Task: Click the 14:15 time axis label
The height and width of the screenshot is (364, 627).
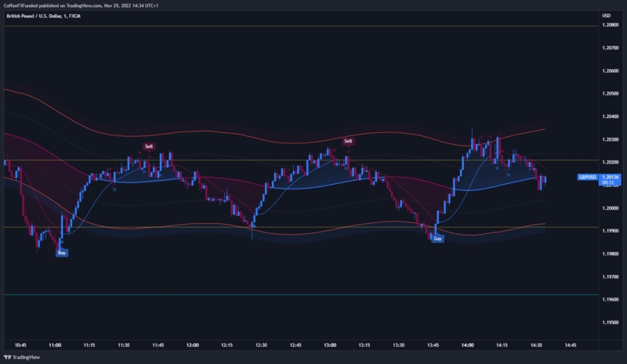Action: click(502, 345)
